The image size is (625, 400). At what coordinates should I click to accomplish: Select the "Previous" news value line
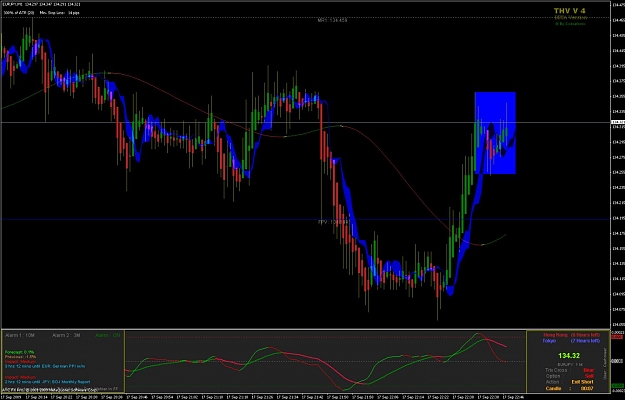[x=20, y=357]
